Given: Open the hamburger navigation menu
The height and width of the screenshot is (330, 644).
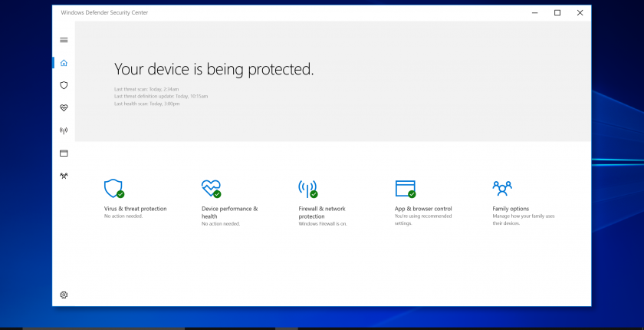Looking at the screenshot, I should click(x=64, y=40).
